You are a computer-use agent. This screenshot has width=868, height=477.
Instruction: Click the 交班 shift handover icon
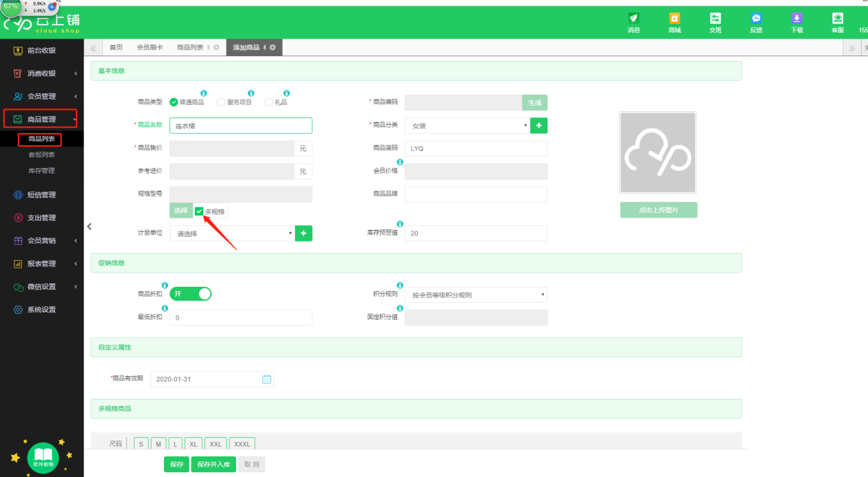click(716, 19)
